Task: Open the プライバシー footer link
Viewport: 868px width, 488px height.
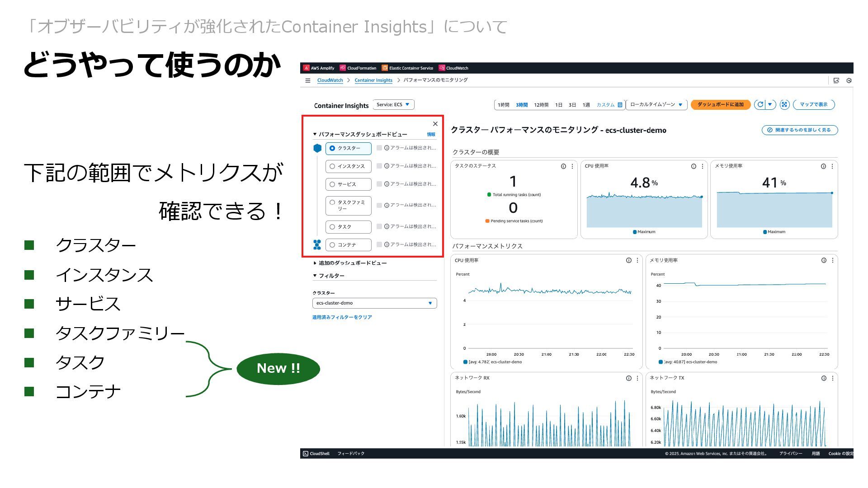Action: (791, 454)
